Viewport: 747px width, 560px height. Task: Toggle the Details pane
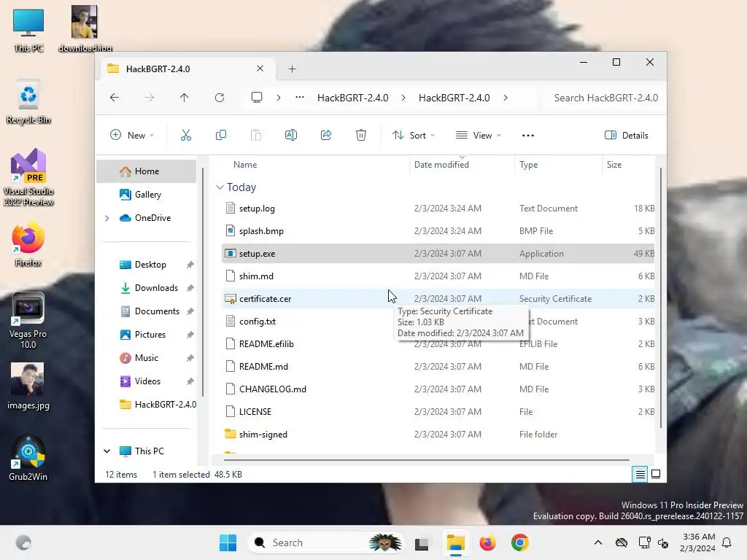pos(627,135)
